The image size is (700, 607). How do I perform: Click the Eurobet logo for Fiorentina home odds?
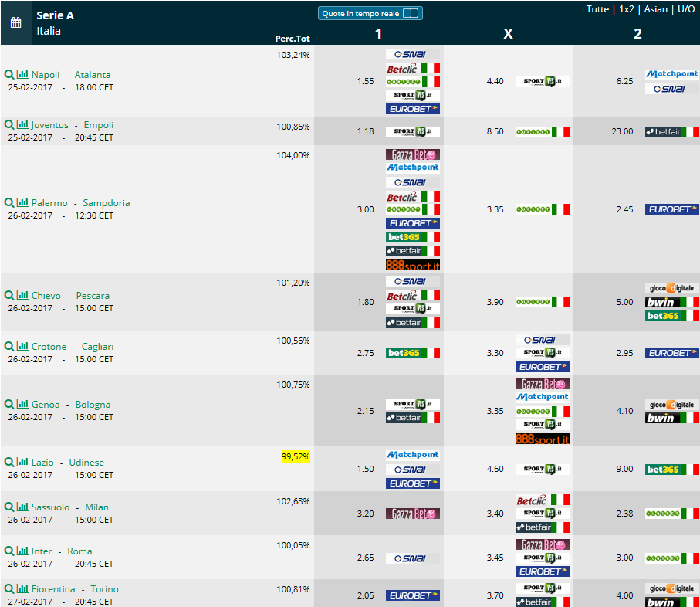(413, 595)
